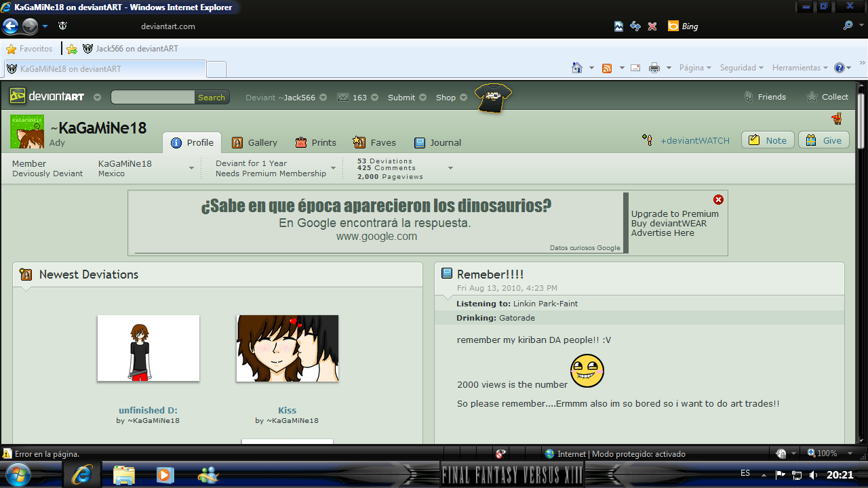Expand the Deviant for 1 Year arrow
Image resolution: width=868 pixels, height=488 pixels.
[333, 168]
